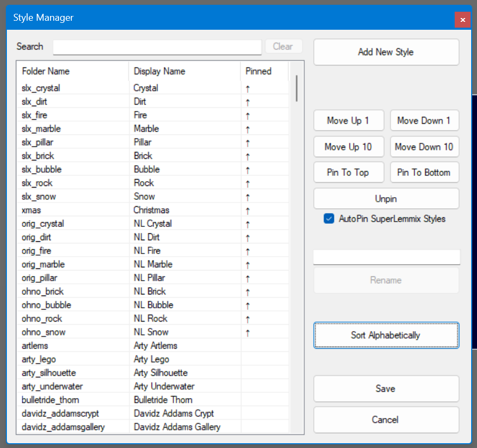This screenshot has height=448, width=477.
Task: Click Move Up 1 button
Action: pyautogui.click(x=348, y=121)
